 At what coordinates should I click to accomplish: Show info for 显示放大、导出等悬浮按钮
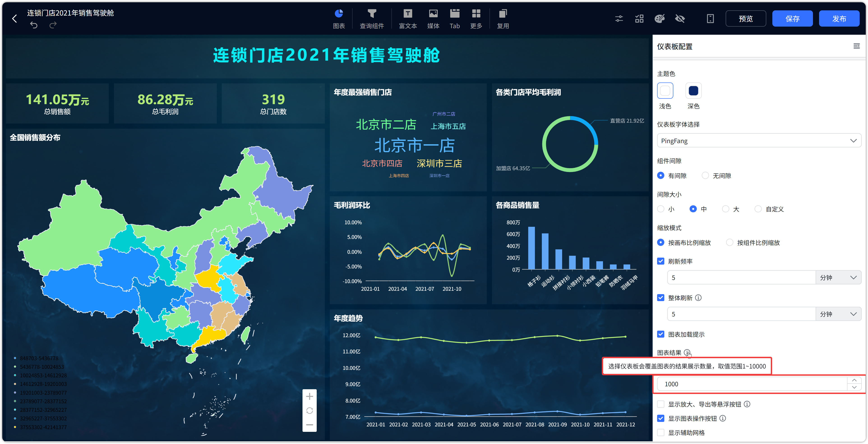[747, 404]
